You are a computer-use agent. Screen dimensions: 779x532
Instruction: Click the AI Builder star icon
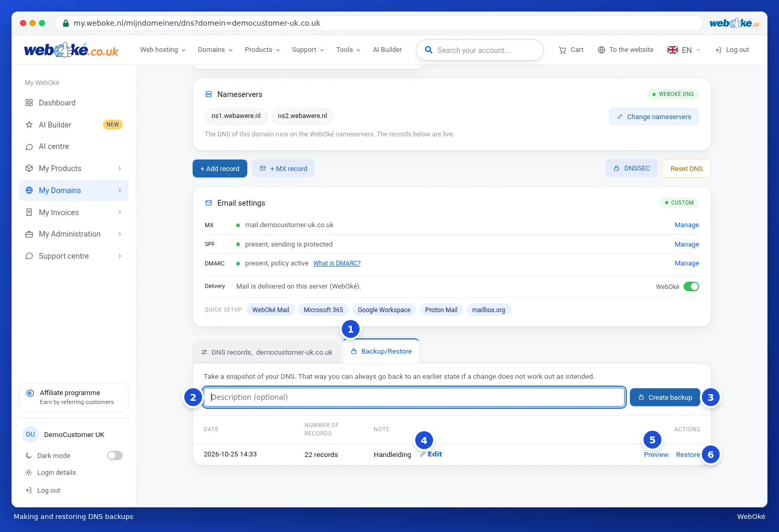tap(29, 125)
